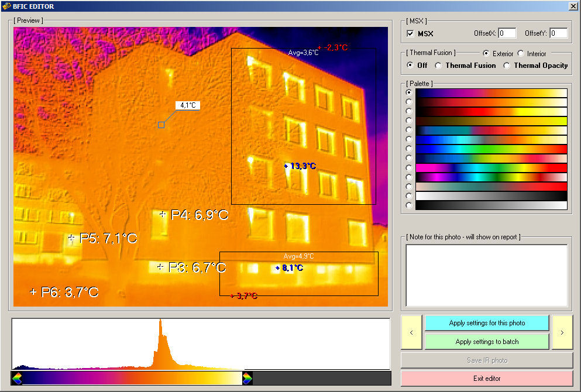581x392 pixels.
Task: Click the Exit editor button
Action: coord(487,379)
